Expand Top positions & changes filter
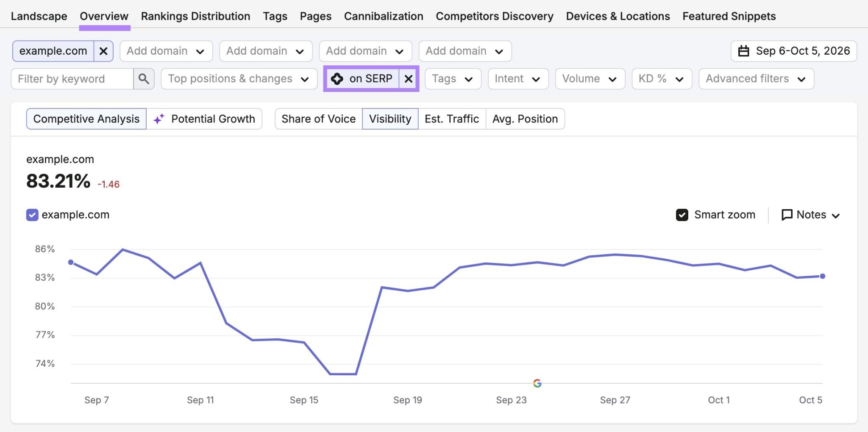 (239, 79)
